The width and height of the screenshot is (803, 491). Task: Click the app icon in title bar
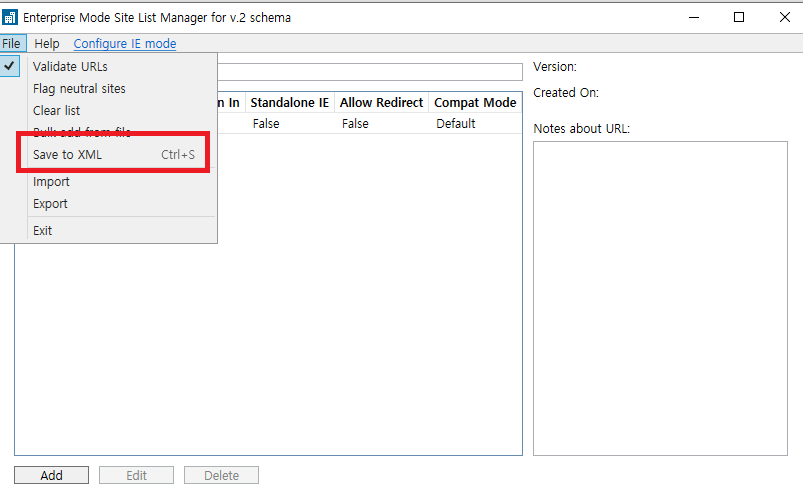[10, 17]
